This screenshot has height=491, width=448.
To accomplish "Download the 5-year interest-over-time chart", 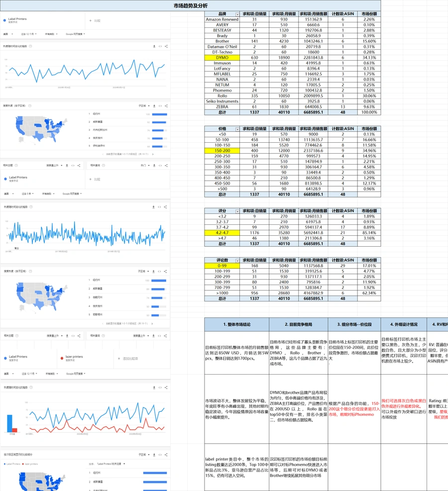I will click(x=153, y=207).
